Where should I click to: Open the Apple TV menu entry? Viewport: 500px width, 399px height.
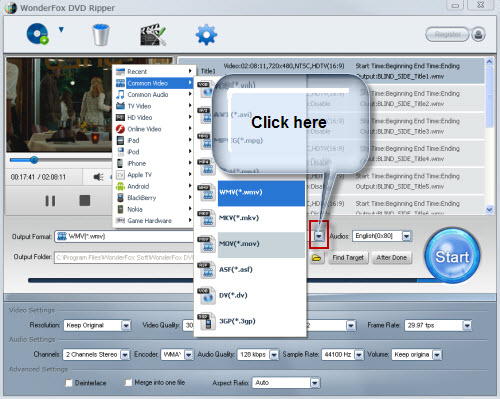point(154,175)
